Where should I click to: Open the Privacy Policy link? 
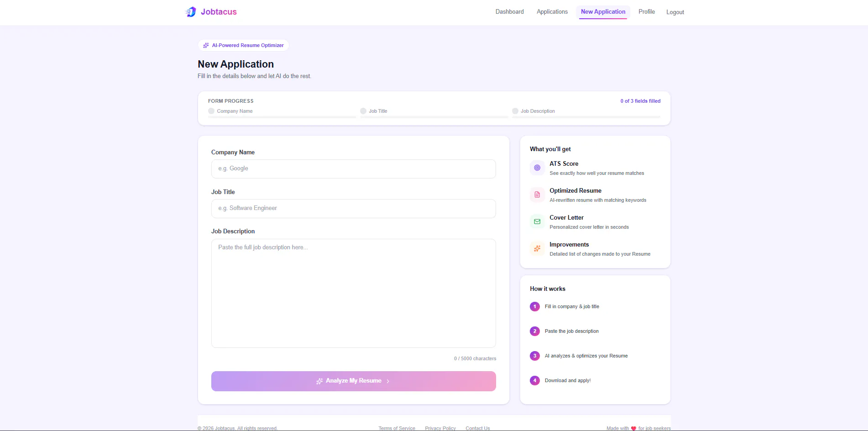pos(440,428)
